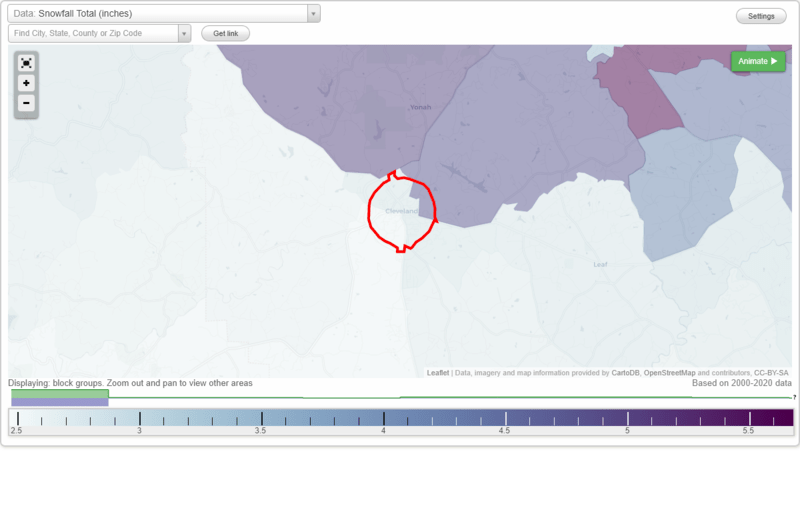Image resolution: width=800 pixels, height=514 pixels.
Task: Click the Based on 2000-2020 data text
Action: point(742,383)
